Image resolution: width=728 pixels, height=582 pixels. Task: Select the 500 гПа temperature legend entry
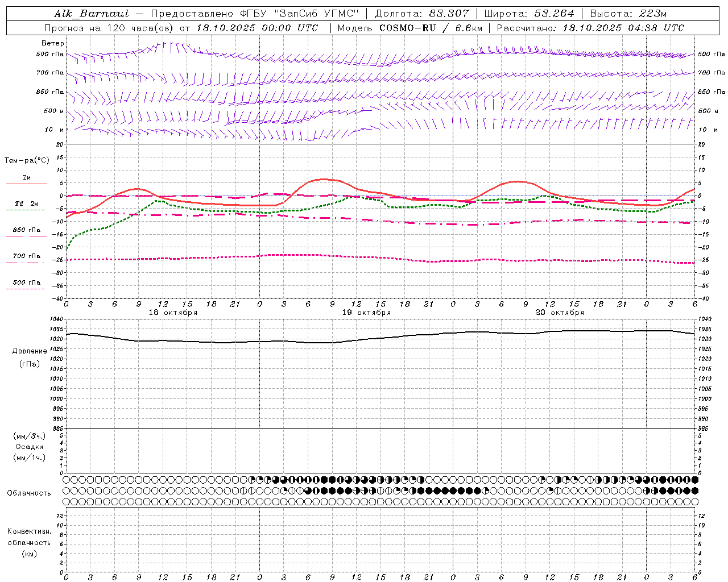click(x=27, y=282)
